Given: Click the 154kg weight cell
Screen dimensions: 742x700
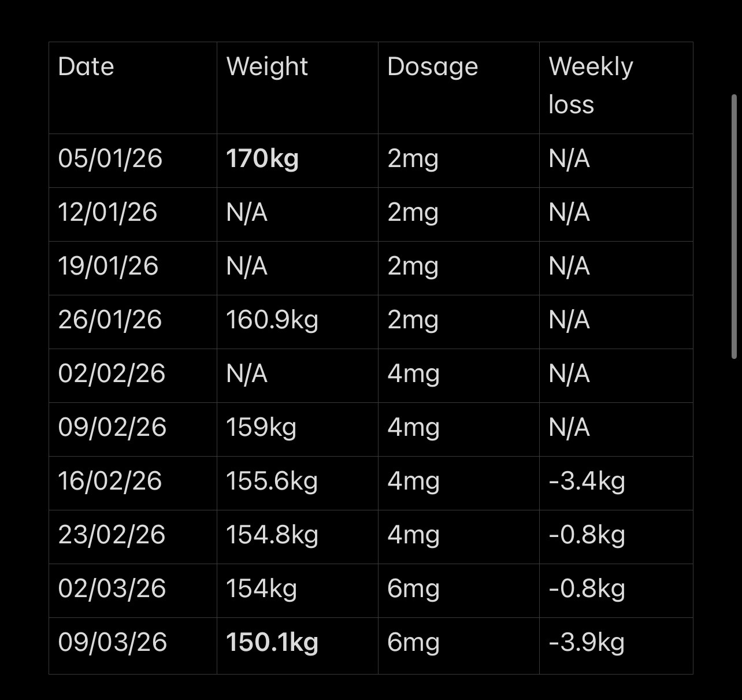Looking at the screenshot, I should pyautogui.click(x=261, y=589).
